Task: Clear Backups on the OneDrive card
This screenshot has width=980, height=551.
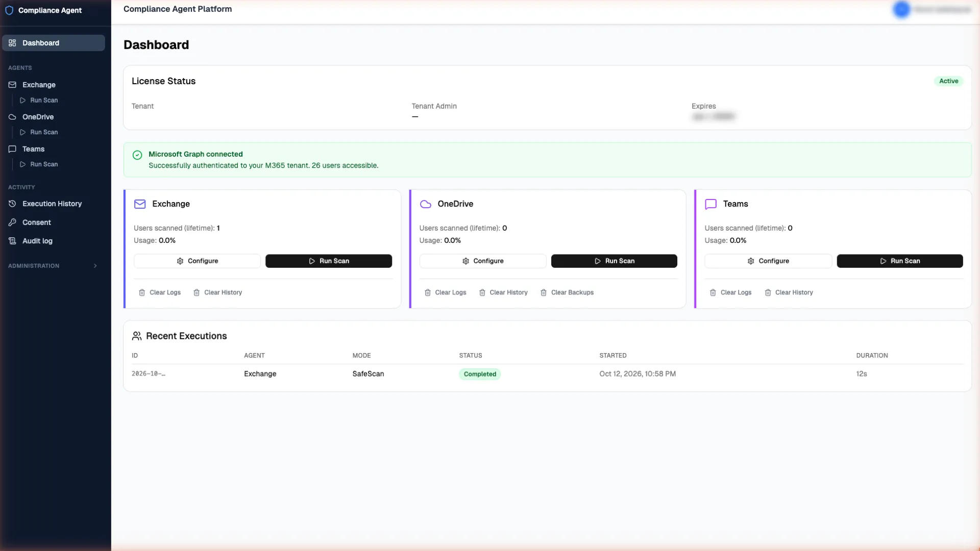Action: (x=567, y=293)
